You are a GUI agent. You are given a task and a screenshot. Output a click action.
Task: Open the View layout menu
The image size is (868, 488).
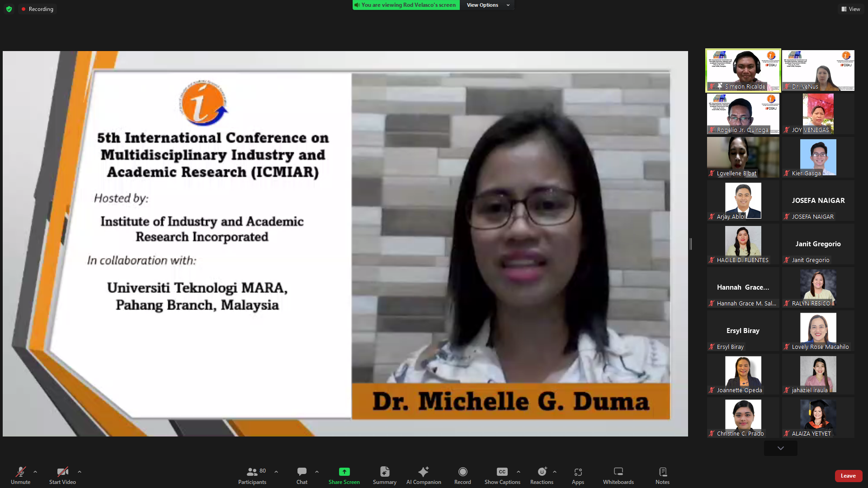tap(850, 9)
